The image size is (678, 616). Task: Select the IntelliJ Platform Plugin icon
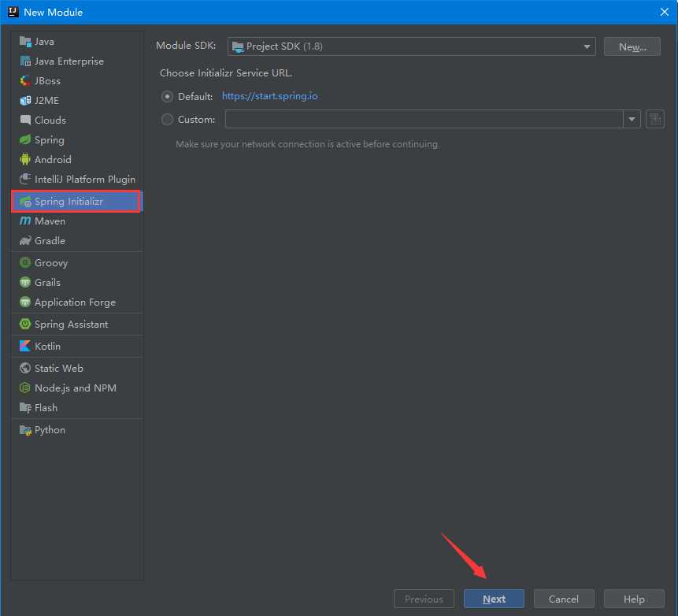[25, 179]
